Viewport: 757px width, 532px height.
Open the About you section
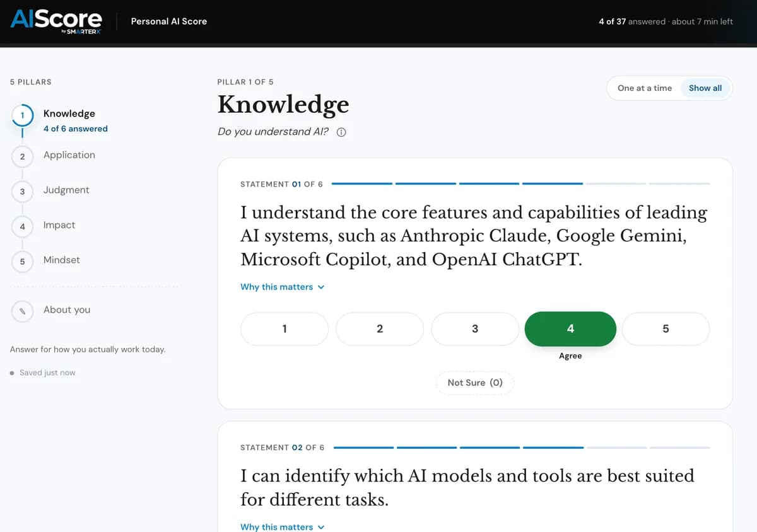tap(67, 309)
